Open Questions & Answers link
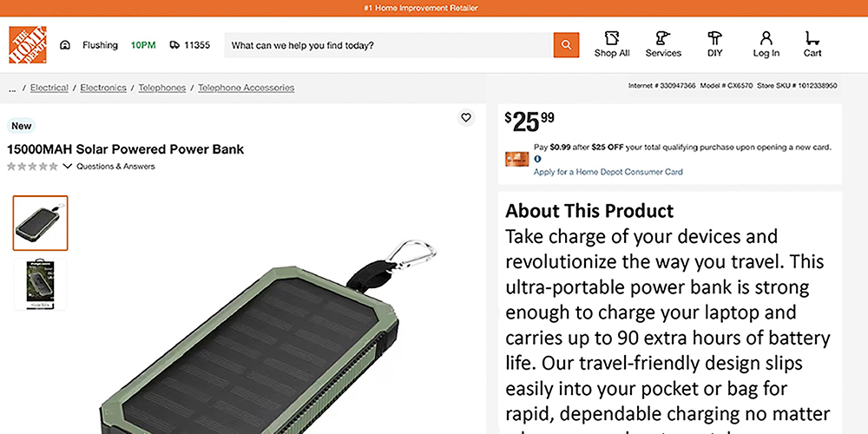Viewport: 868px width, 434px height. [115, 166]
